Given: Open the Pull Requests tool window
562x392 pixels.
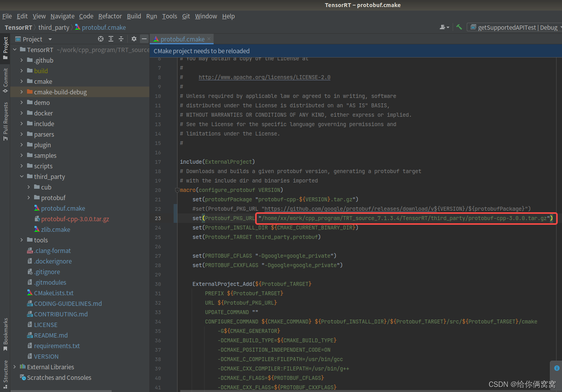Looking at the screenshot, I should (5, 121).
